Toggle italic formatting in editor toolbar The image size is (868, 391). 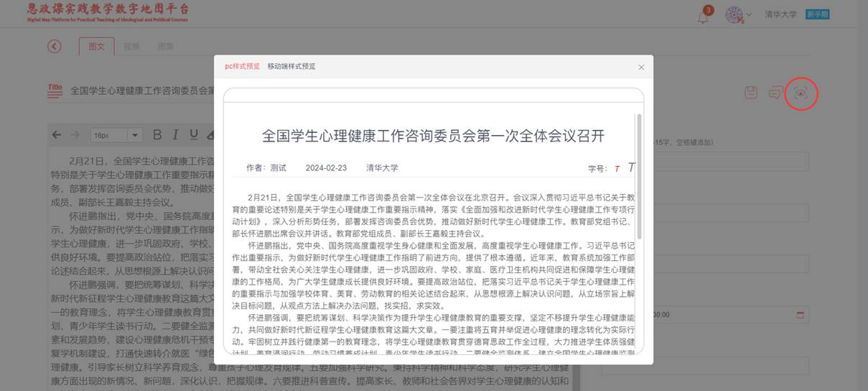pos(175,135)
